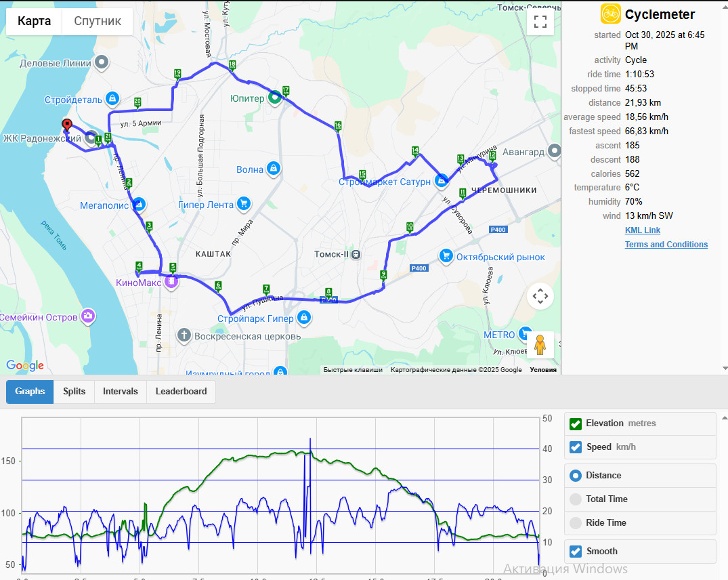Open the Leaderboard tab
Viewport: 728px width, 580px height.
[181, 392]
